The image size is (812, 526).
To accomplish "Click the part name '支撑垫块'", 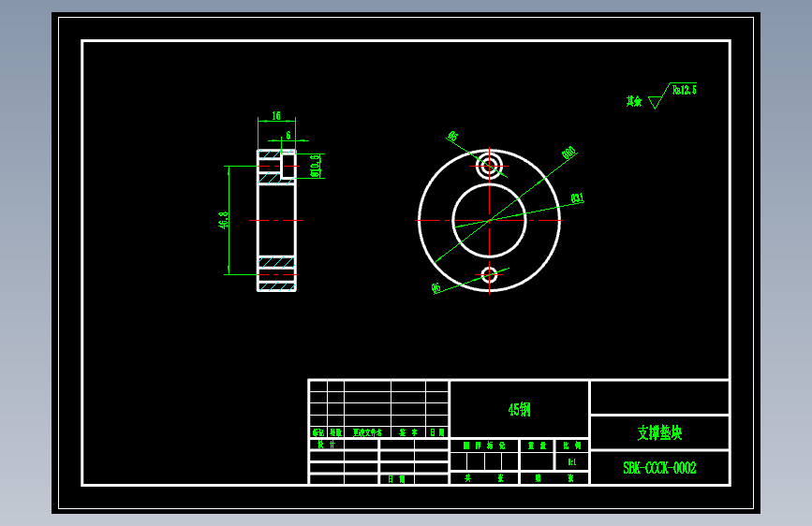I will click(x=659, y=432).
